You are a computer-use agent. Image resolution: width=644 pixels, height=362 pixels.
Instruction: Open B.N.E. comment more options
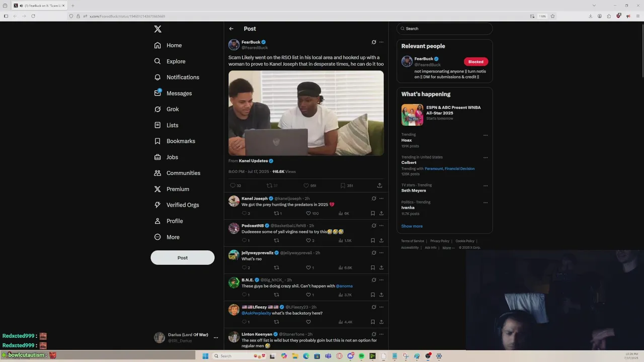[x=381, y=280]
